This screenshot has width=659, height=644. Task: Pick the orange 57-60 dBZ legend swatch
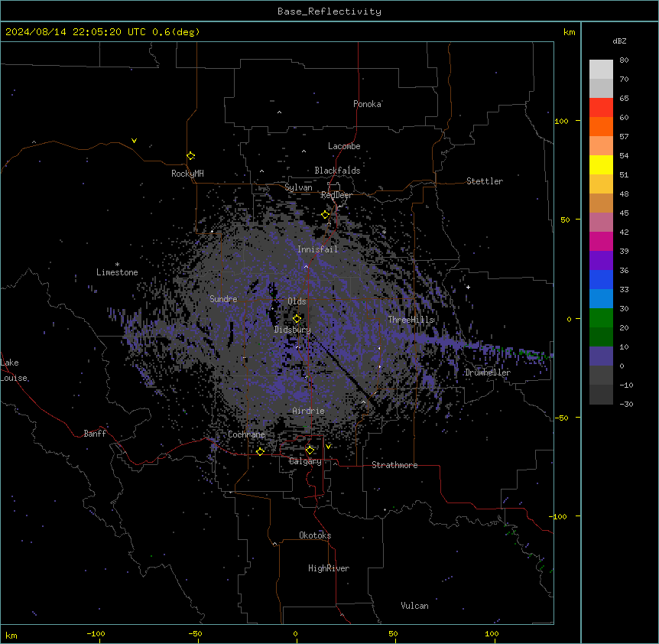(x=601, y=126)
